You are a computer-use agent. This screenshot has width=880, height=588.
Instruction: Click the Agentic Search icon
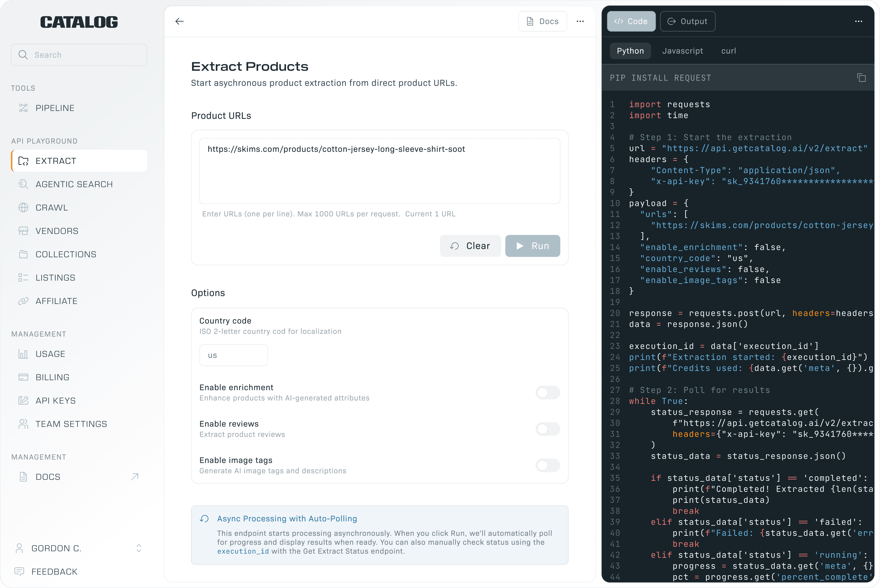coord(23,184)
